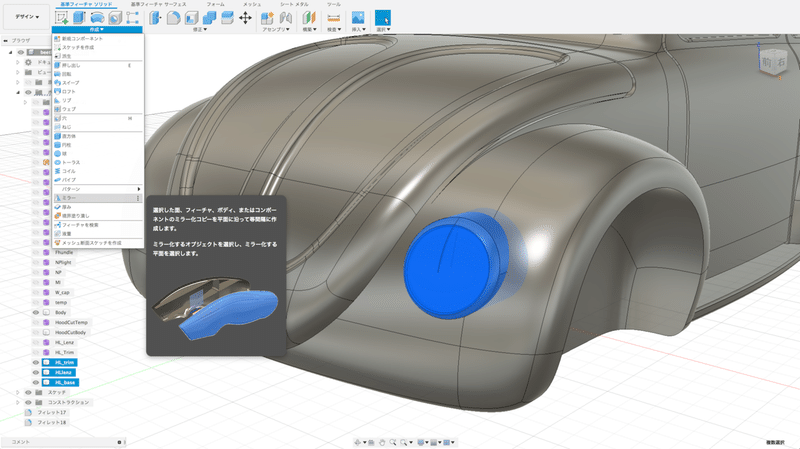800x449 pixels.
Task: Click the Shell toolbar icon
Action: [191, 18]
